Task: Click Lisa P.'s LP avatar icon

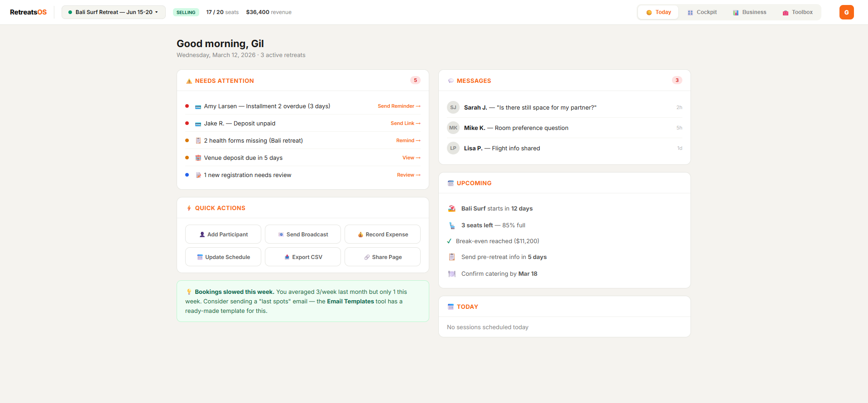Action: pos(453,148)
